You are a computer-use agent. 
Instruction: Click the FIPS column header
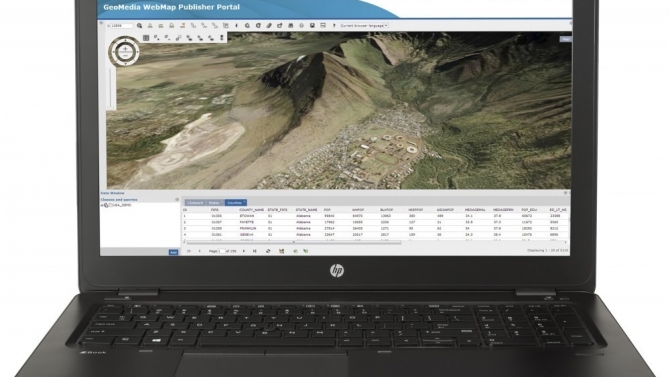click(x=215, y=210)
